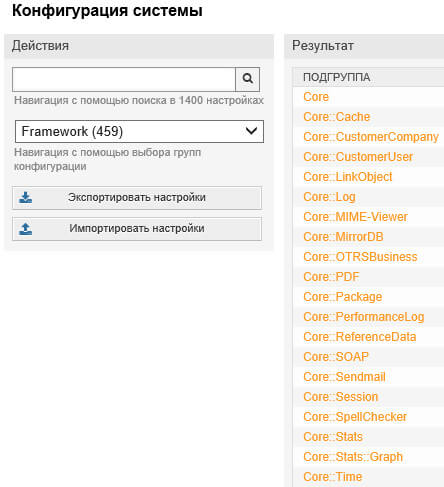Open Core::Log subgroup

pos(329,197)
